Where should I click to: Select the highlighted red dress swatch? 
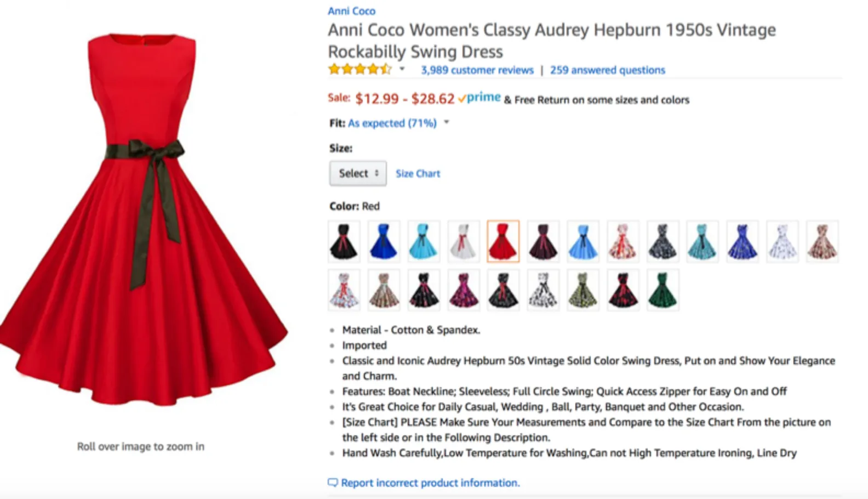(x=503, y=241)
